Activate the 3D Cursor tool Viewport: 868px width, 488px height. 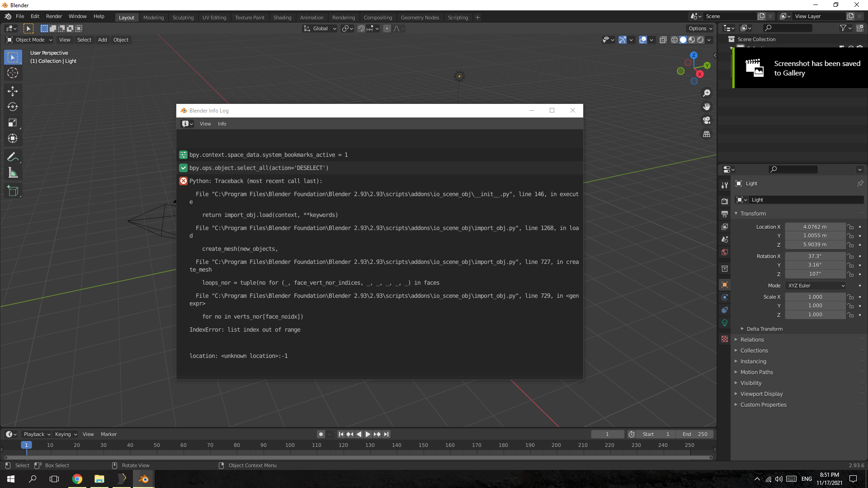tap(13, 73)
